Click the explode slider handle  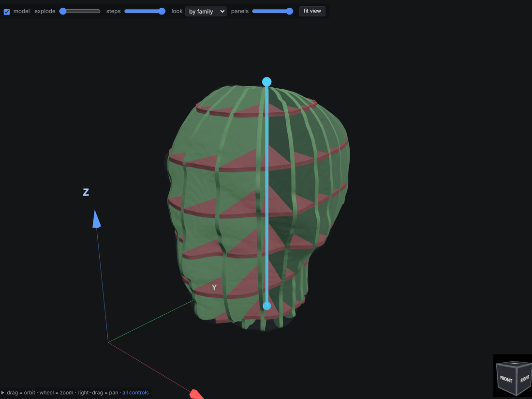coord(63,11)
